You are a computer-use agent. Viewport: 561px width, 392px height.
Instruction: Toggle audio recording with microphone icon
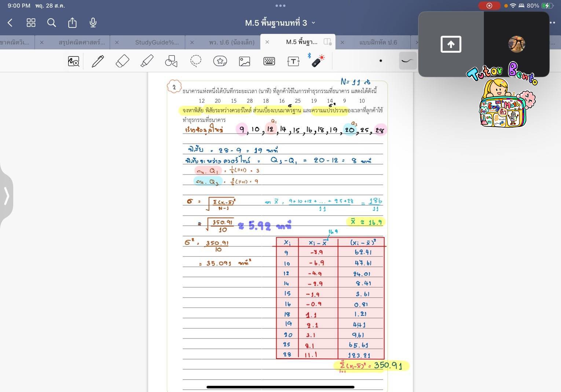click(x=93, y=23)
